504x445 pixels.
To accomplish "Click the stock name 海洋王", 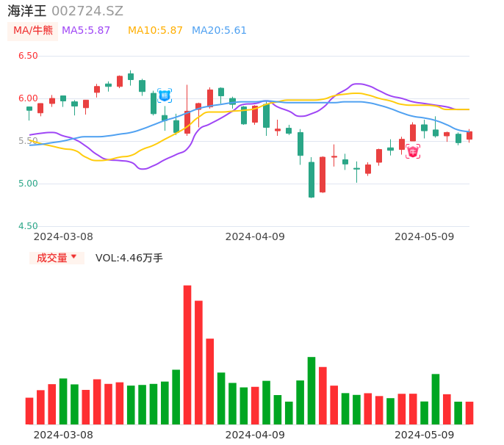I will [27, 11].
